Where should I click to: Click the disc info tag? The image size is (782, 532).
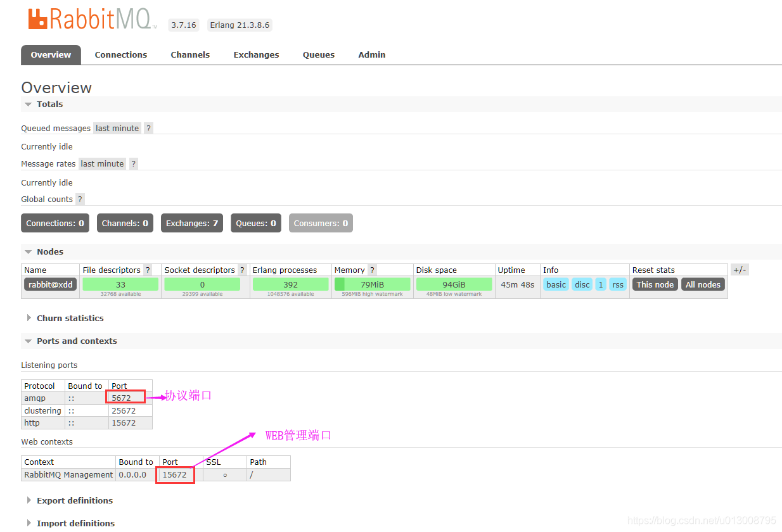582,284
